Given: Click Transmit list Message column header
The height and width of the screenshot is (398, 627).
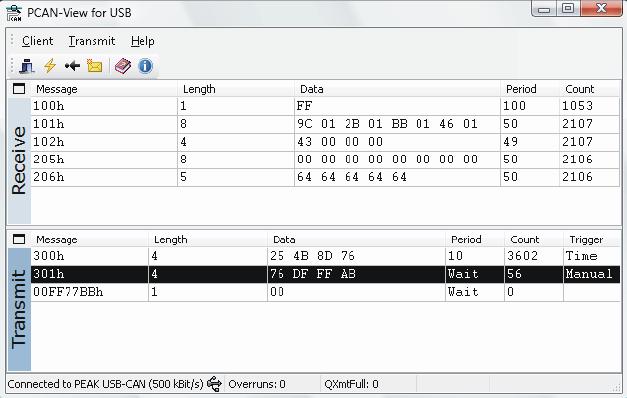Looking at the screenshot, I should point(57,239).
